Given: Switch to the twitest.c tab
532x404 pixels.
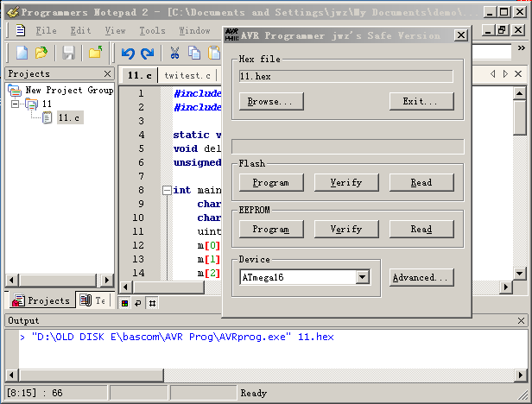Looking at the screenshot, I should pos(187,76).
